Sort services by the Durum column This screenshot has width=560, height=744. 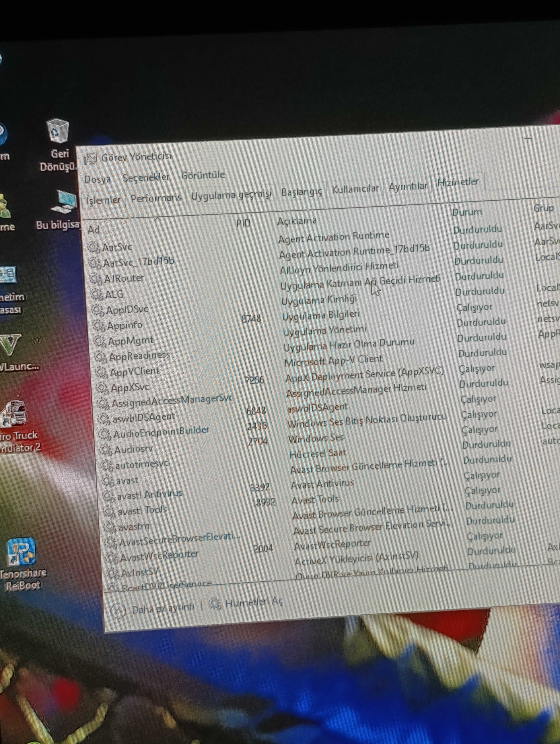click(x=467, y=212)
